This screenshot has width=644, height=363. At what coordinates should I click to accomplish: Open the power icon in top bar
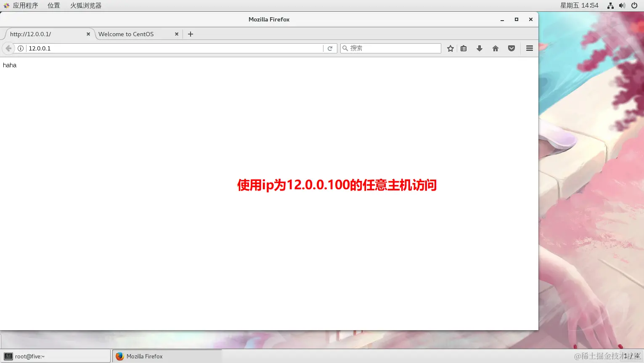point(634,5)
